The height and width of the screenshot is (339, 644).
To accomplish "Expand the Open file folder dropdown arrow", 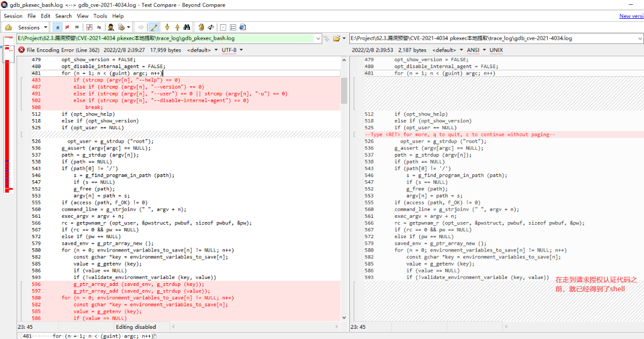I will (x=344, y=39).
